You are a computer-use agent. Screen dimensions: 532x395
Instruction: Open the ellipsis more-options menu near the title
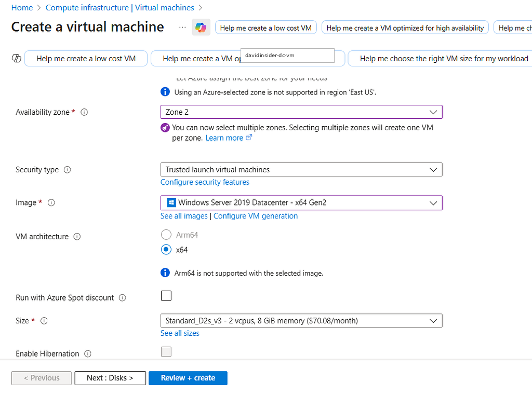[182, 28]
